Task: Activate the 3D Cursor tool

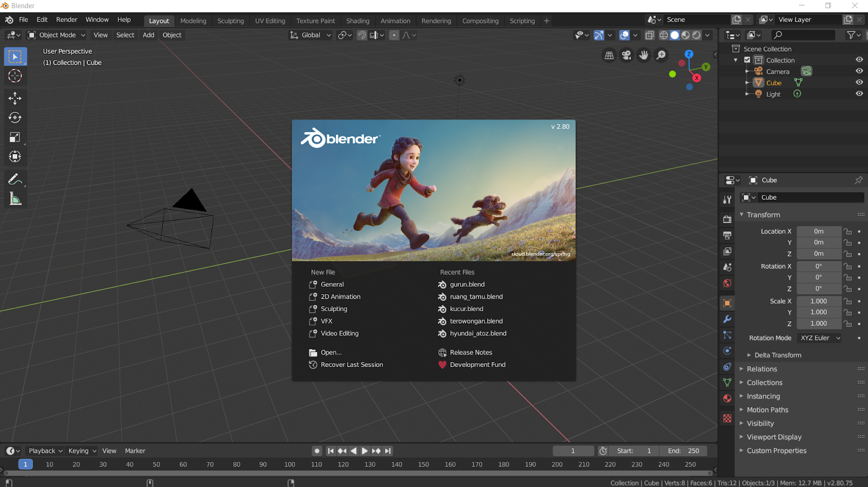Action: tap(15, 76)
